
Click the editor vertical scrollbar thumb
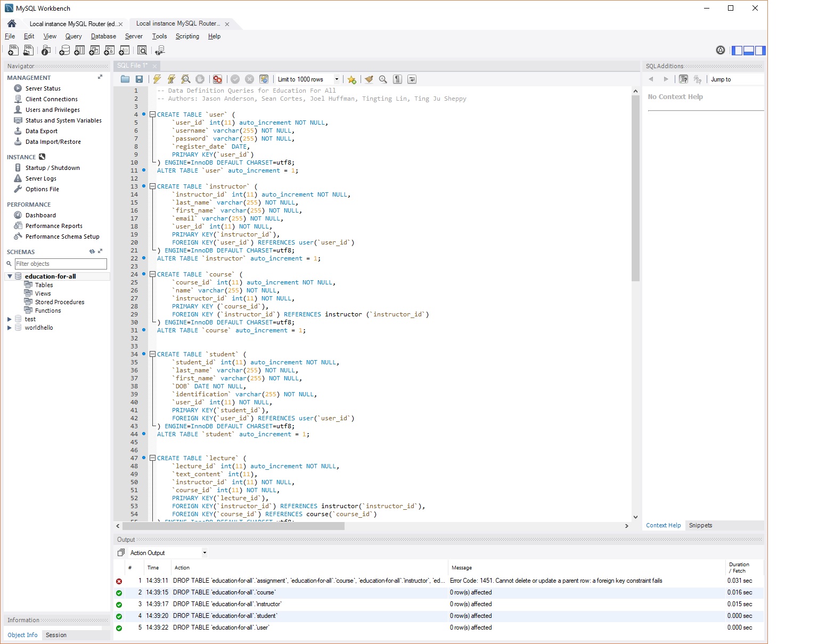(635, 188)
